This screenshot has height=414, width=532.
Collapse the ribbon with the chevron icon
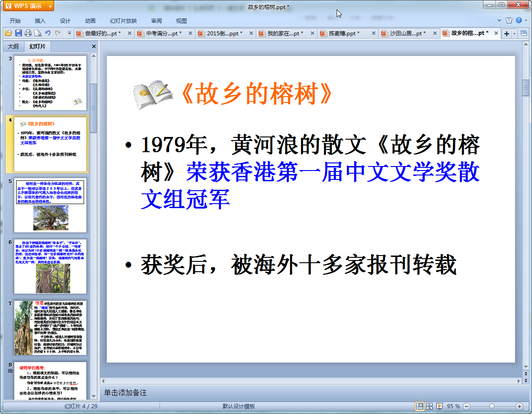click(499, 21)
